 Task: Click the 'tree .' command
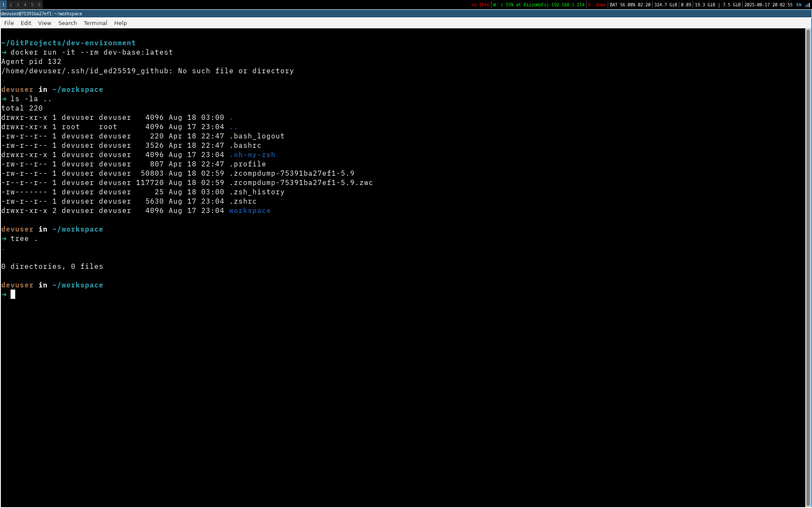pyautogui.click(x=24, y=238)
